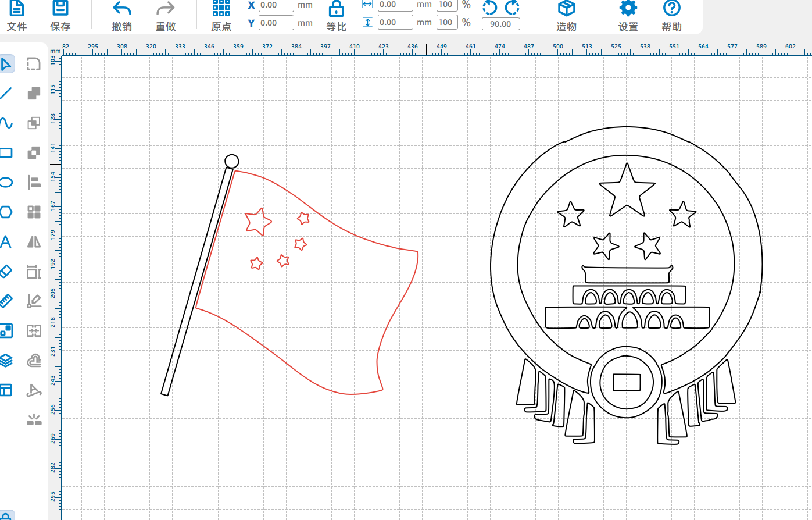Viewport: 812px width, 520px height.
Task: Click the X coordinate input field
Action: point(276,5)
